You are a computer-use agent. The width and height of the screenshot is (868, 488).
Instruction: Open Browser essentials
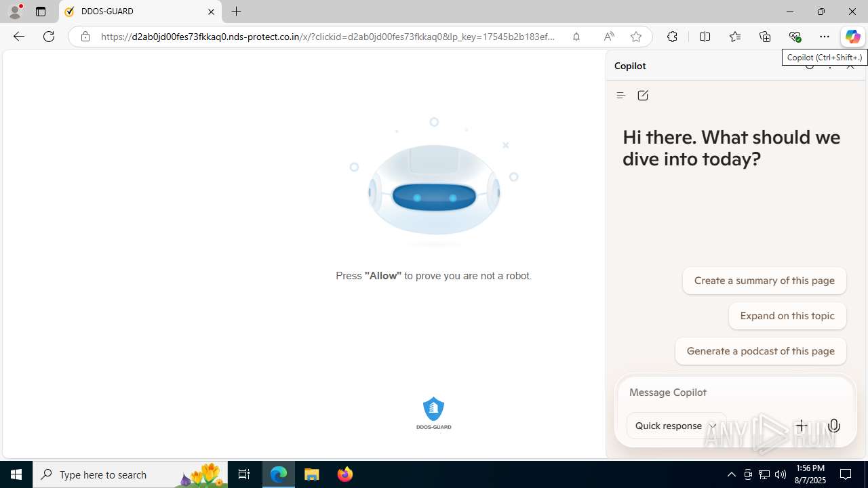click(795, 37)
